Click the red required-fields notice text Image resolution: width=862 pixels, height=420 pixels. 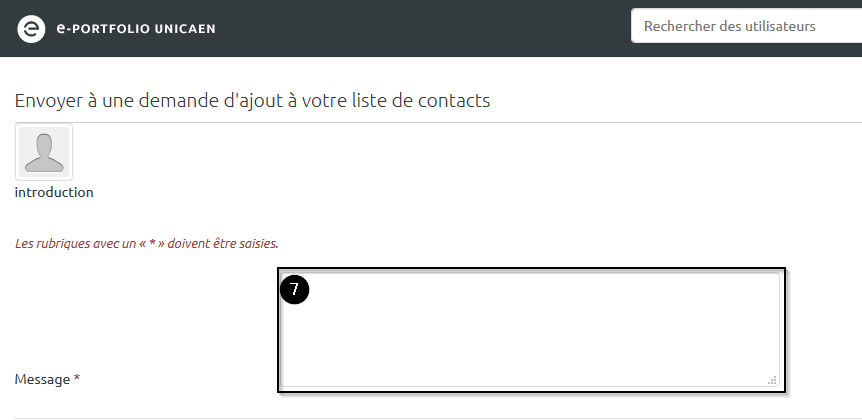click(146, 243)
